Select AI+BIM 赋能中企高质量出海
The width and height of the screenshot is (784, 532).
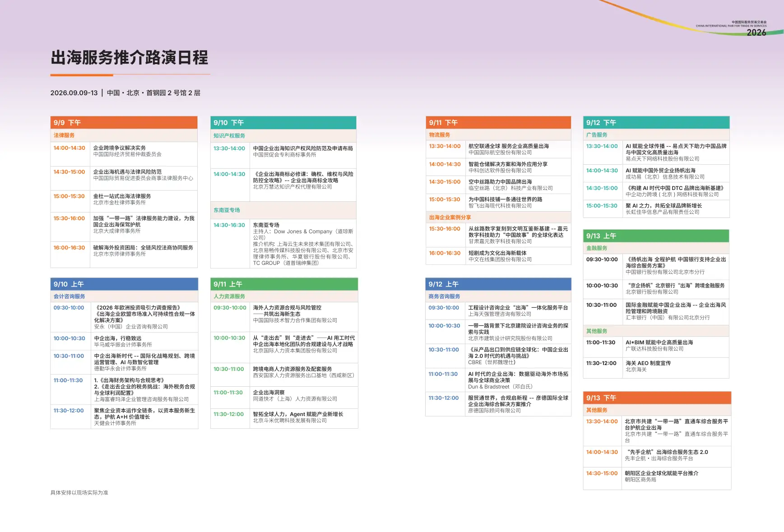point(659,342)
